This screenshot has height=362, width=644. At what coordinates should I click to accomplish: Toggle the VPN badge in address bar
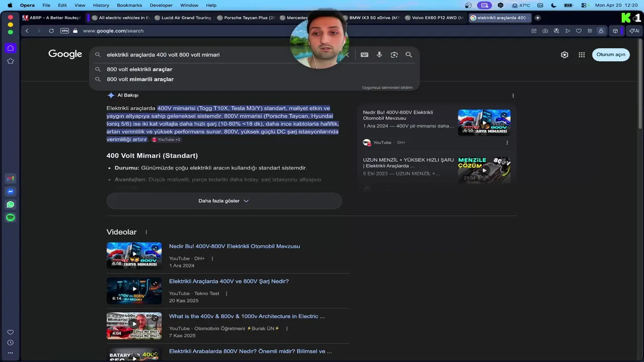64,31
